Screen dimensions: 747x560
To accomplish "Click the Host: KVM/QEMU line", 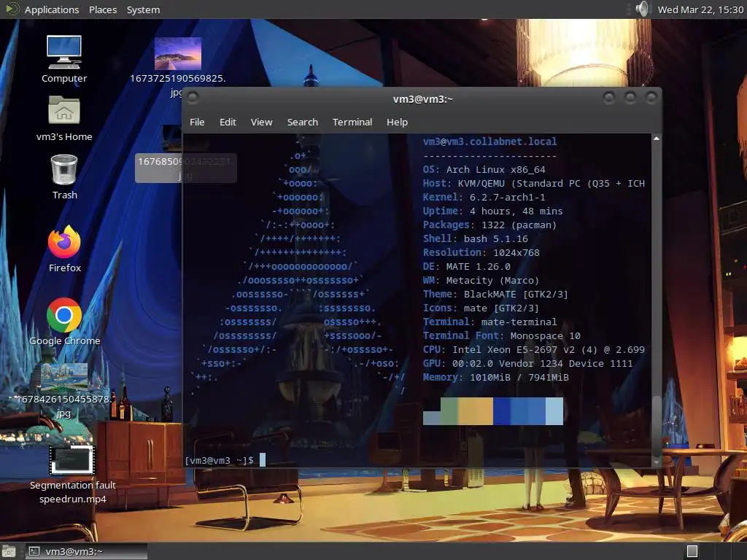I will click(x=533, y=183).
